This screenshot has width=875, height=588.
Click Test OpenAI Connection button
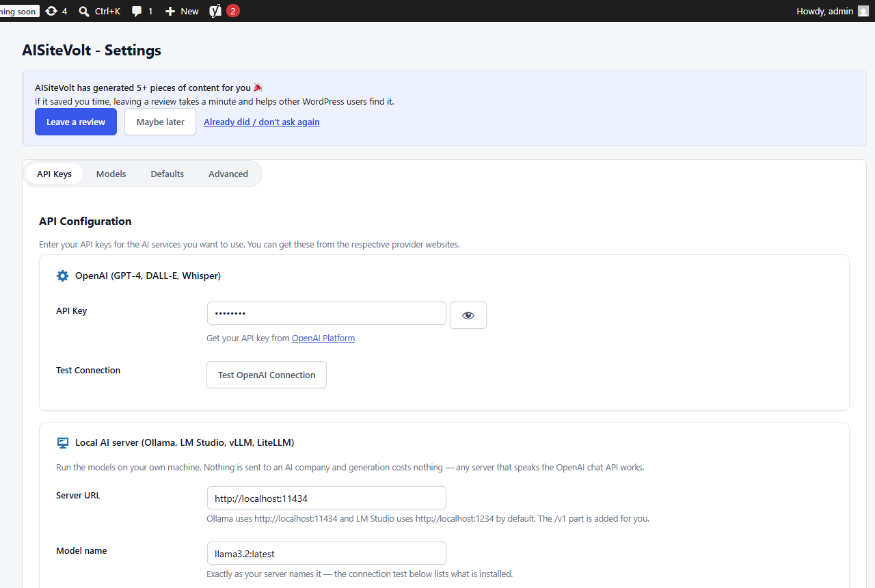[267, 375]
